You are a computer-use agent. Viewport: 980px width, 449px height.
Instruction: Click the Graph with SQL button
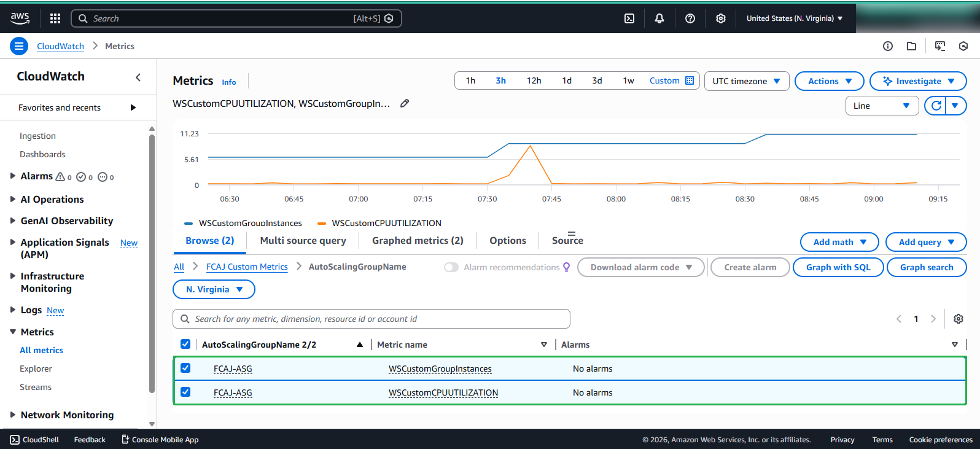point(838,267)
